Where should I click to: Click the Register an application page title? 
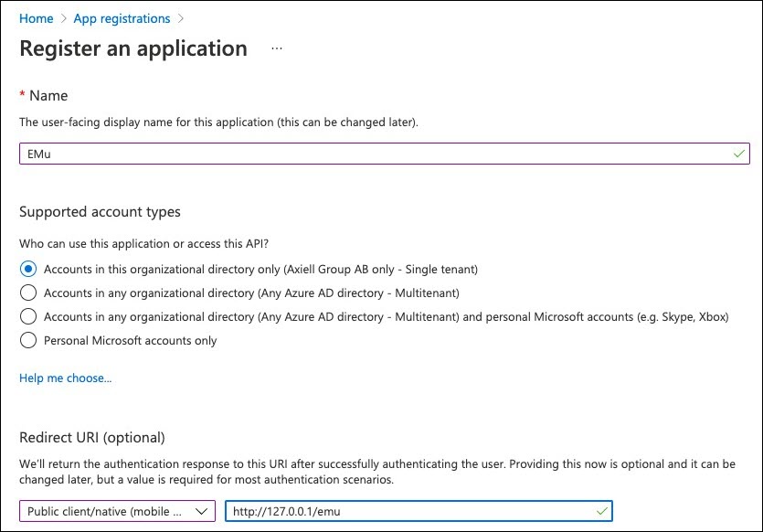(133, 48)
